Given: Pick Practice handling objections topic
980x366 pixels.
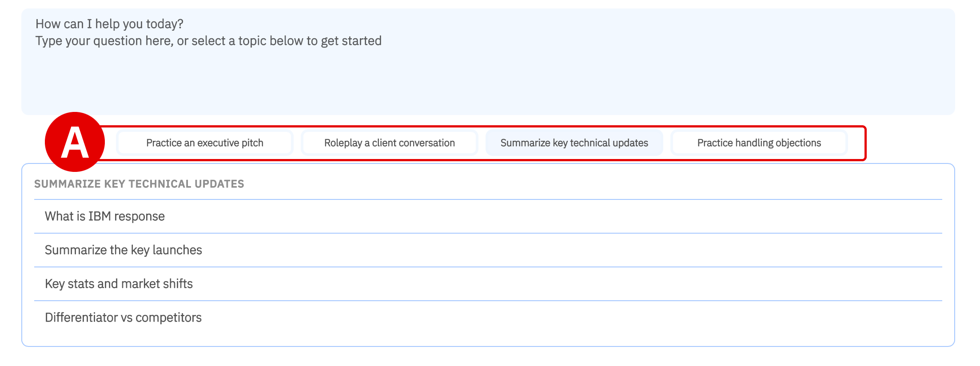Looking at the screenshot, I should (759, 143).
